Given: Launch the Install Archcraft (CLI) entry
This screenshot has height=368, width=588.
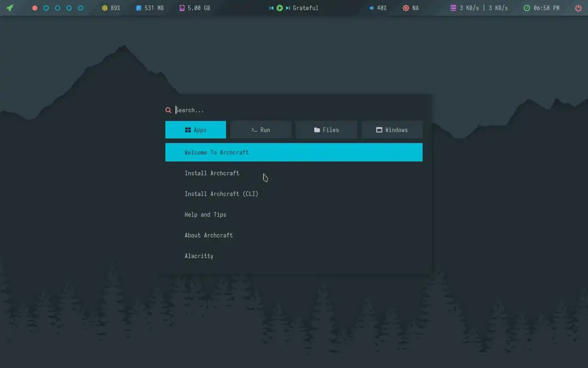Looking at the screenshot, I should coord(294,194).
